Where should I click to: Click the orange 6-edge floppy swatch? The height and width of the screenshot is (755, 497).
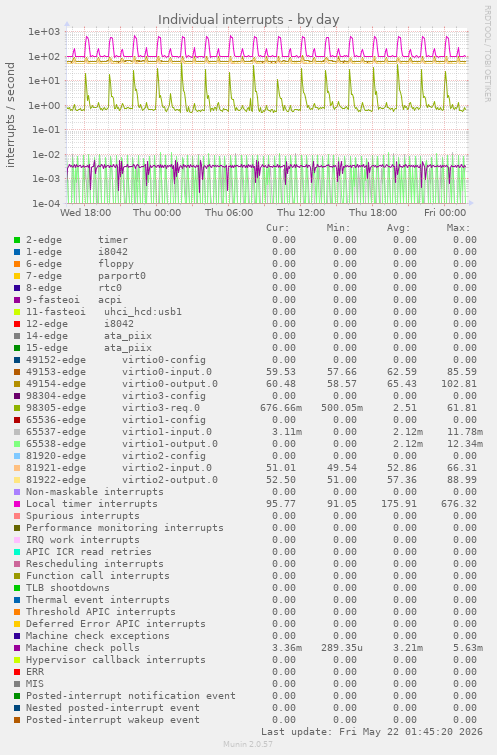click(17, 264)
